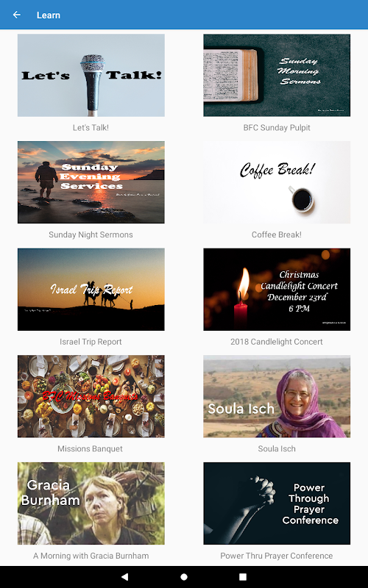Screen dimensions: 368x588
Task: Open the Gracia Burnham thumbnail
Action: tap(91, 503)
